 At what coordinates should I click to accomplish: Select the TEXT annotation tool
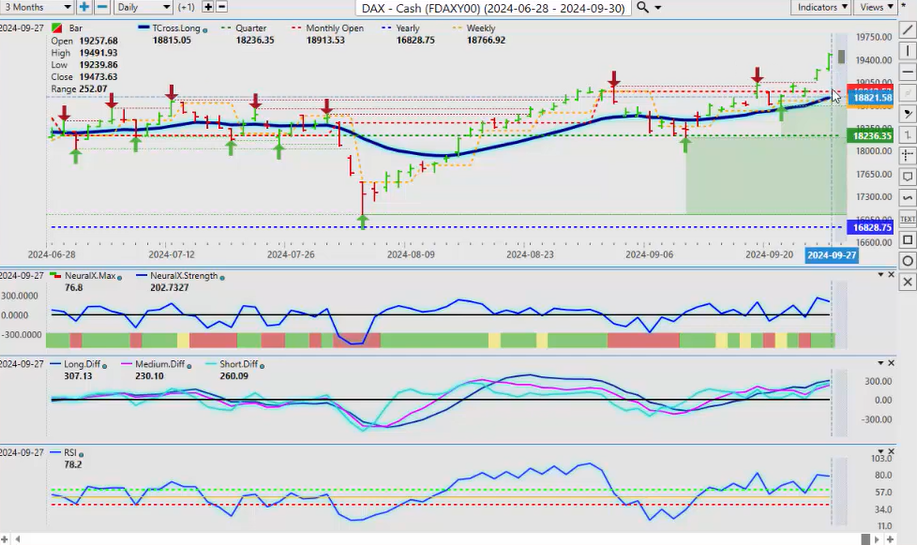[x=908, y=219]
